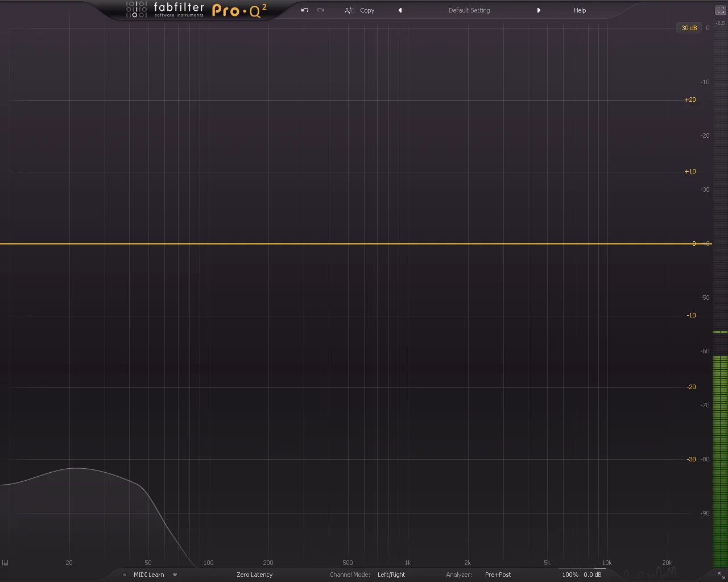
Task: Click the +10 dB scale label
Action: coord(690,171)
